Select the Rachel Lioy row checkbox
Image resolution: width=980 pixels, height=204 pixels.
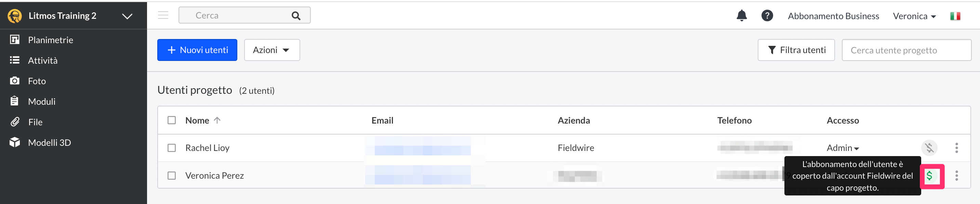[x=172, y=148]
